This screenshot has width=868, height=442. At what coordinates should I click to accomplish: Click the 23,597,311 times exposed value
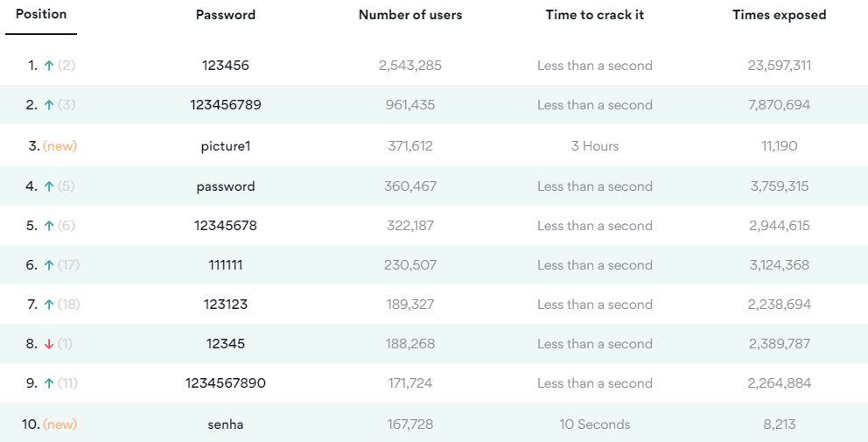(x=780, y=66)
